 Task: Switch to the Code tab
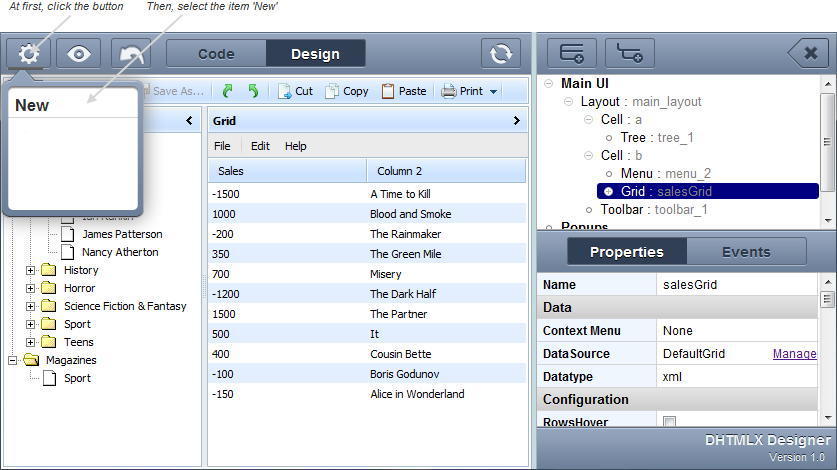[x=216, y=54]
